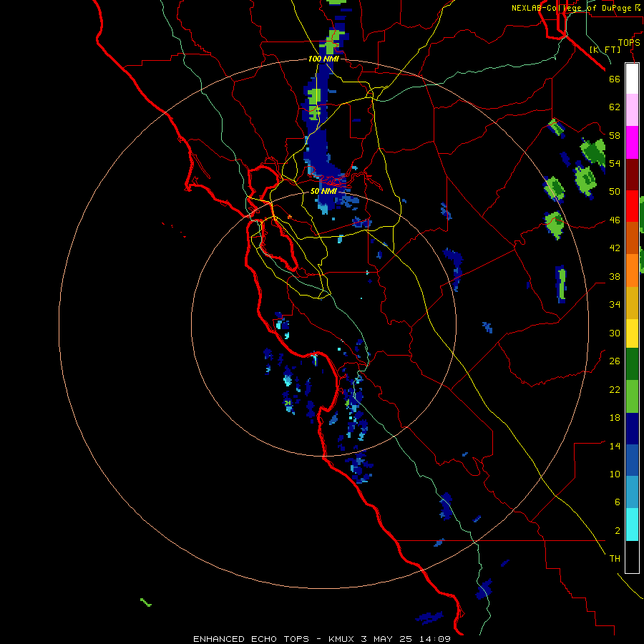The image size is (644, 644).
Task: Click the 46 legend value
Action: point(615,220)
